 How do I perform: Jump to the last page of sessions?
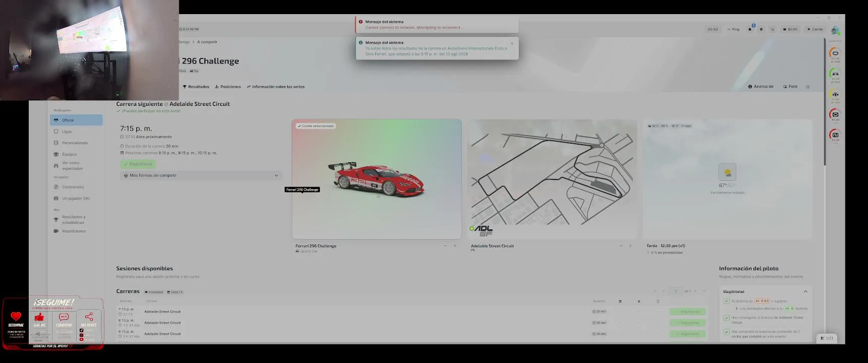tap(704, 291)
